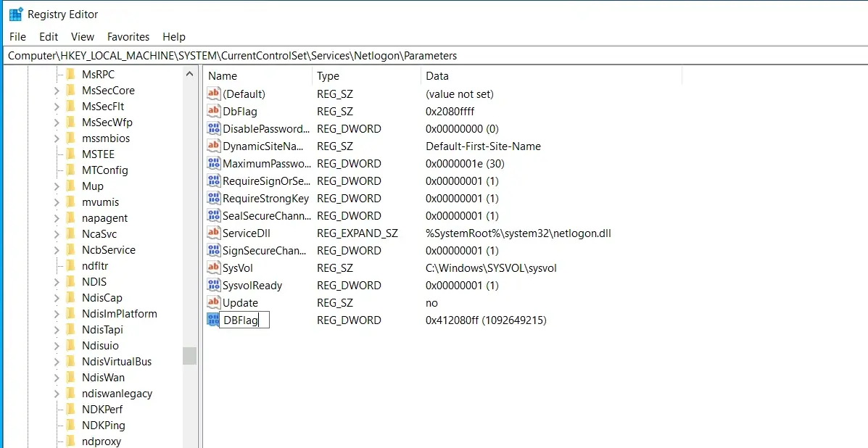Expand the NcbService tree node
868x448 pixels.
pos(57,251)
